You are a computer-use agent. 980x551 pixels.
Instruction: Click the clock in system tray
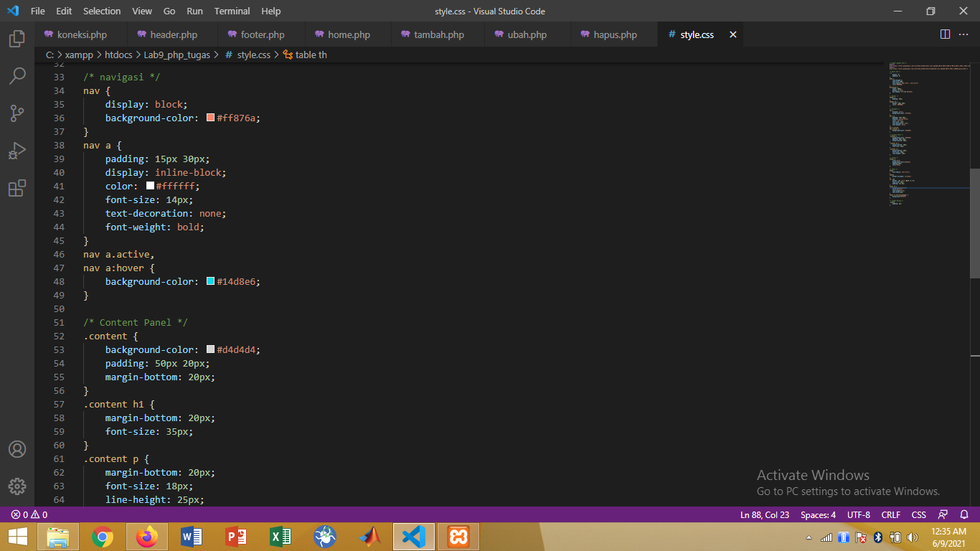pyautogui.click(x=948, y=537)
